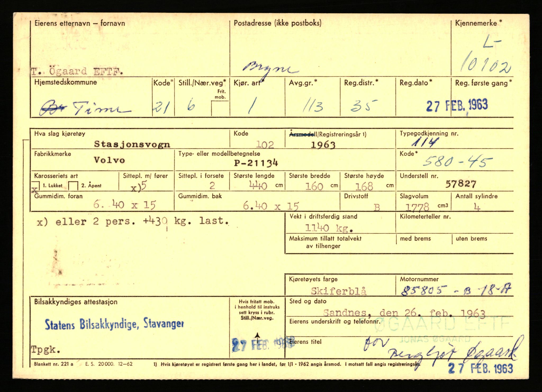Viewport: 542px width, 392px height.
Task: Select vehicle type 'Stasjonsvogn'
Action: (x=132, y=144)
